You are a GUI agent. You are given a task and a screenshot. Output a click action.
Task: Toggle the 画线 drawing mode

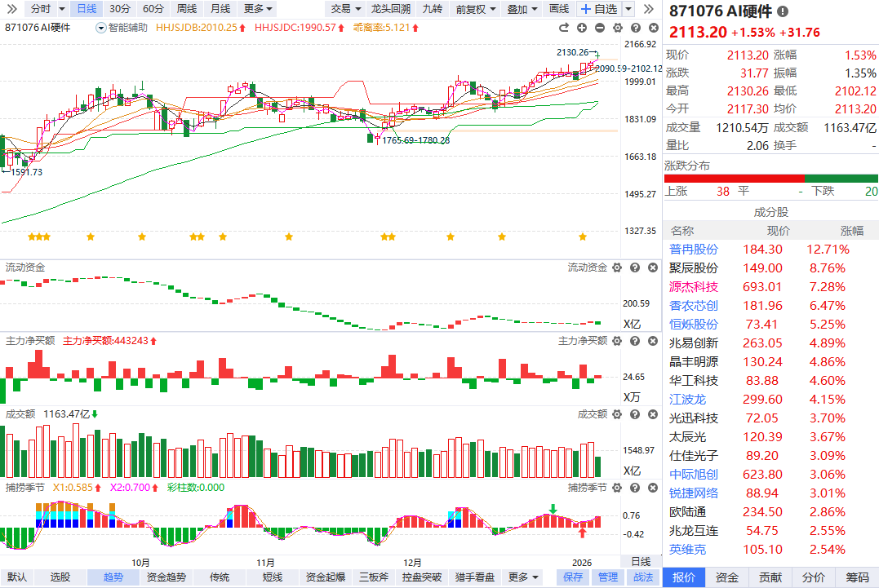pos(559,9)
